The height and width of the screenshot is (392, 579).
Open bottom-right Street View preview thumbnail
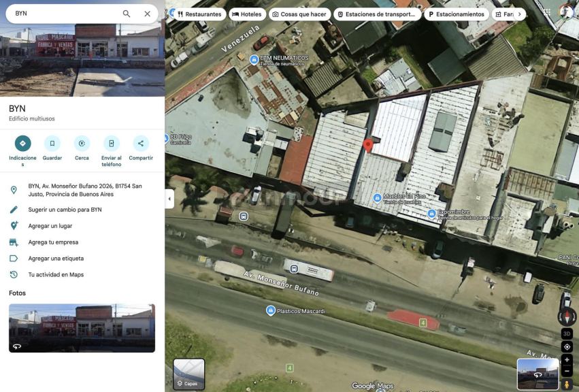(x=537, y=374)
